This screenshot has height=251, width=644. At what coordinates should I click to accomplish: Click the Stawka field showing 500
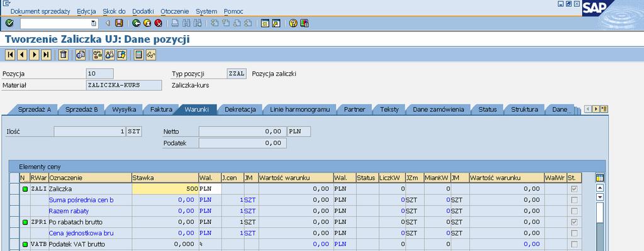coord(165,189)
